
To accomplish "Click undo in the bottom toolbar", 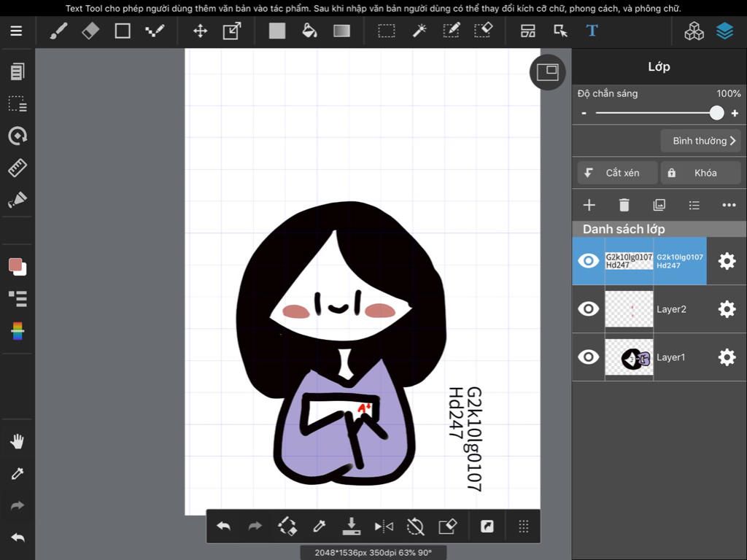I will point(223,526).
